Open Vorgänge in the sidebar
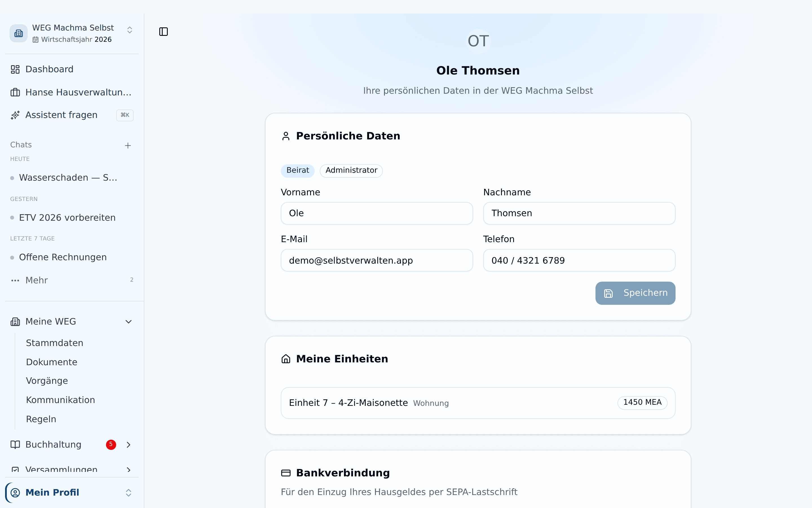Screen dimensions: 812x508 [47, 381]
